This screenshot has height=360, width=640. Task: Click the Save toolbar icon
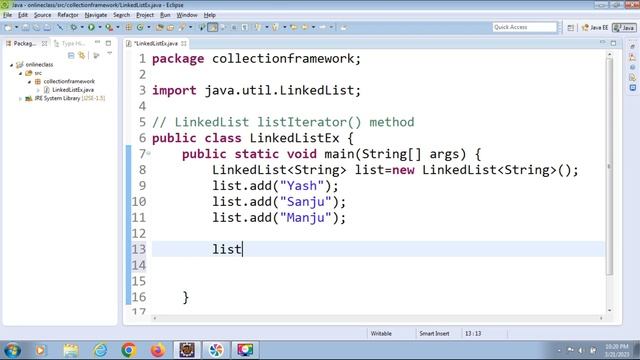point(26,27)
